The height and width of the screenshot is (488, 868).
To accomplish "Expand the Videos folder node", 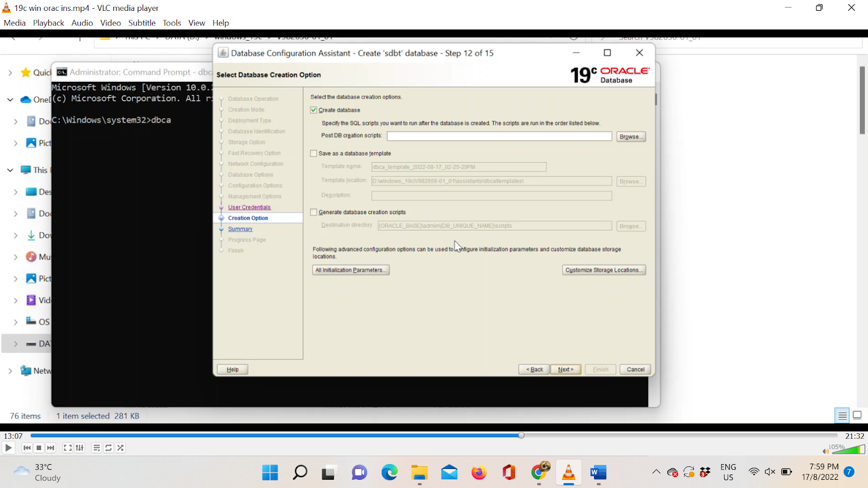I will (16, 300).
